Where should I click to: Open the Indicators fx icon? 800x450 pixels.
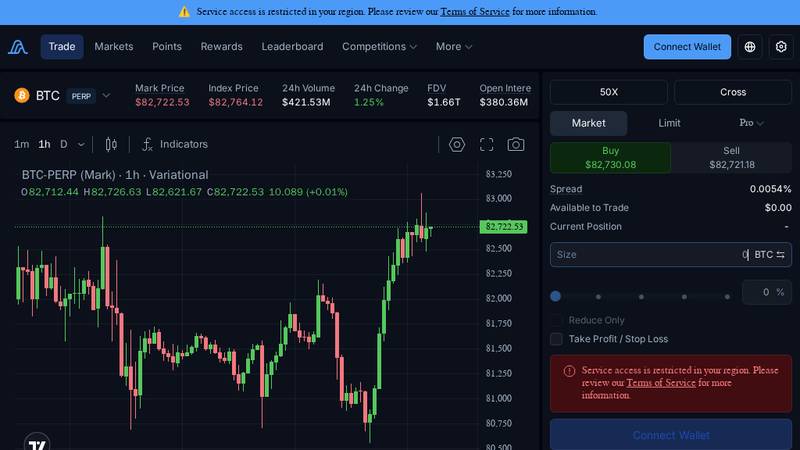(x=147, y=144)
